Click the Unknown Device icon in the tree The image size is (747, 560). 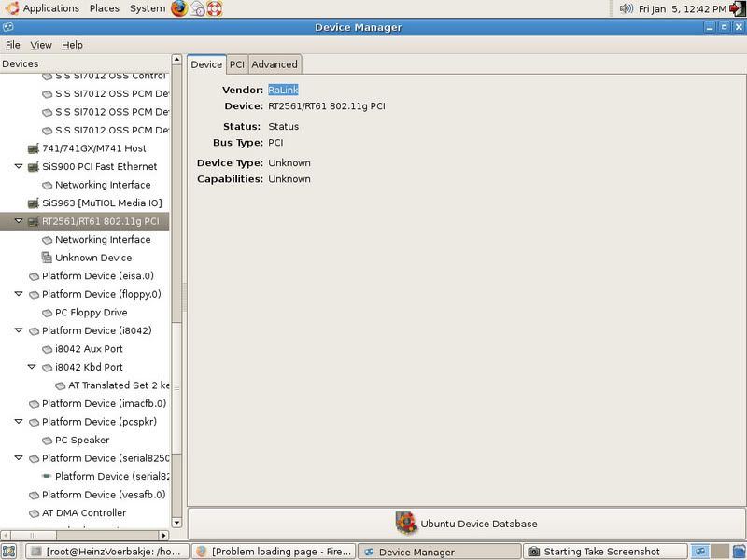47,258
